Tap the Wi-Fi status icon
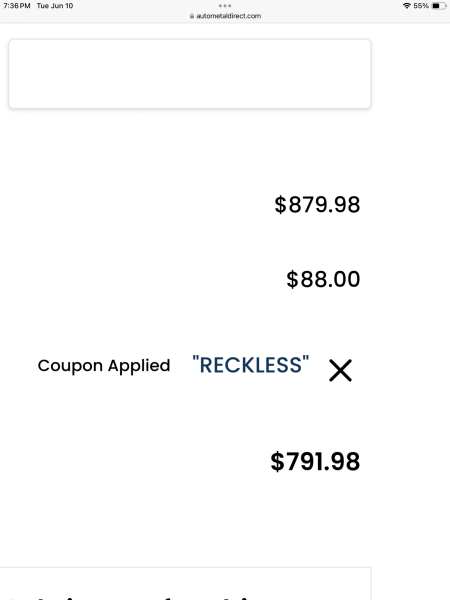 coord(407,6)
